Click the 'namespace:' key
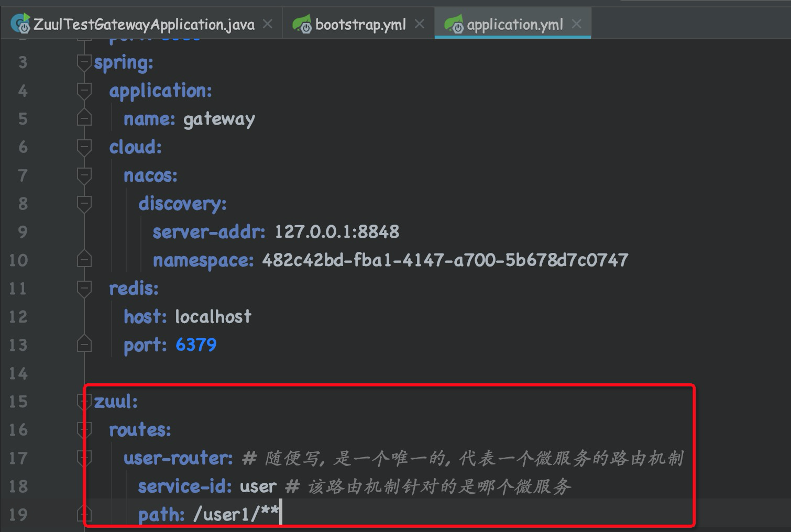The height and width of the screenshot is (532, 791). point(203,260)
